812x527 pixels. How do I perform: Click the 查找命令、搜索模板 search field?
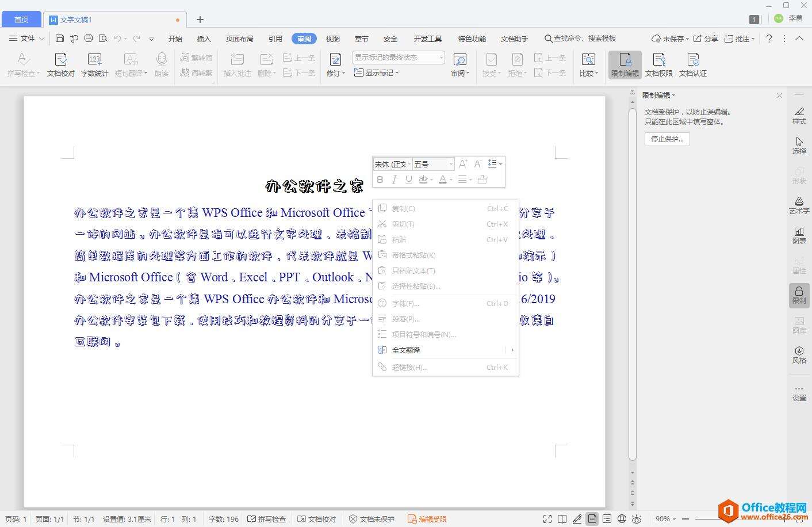pos(584,39)
